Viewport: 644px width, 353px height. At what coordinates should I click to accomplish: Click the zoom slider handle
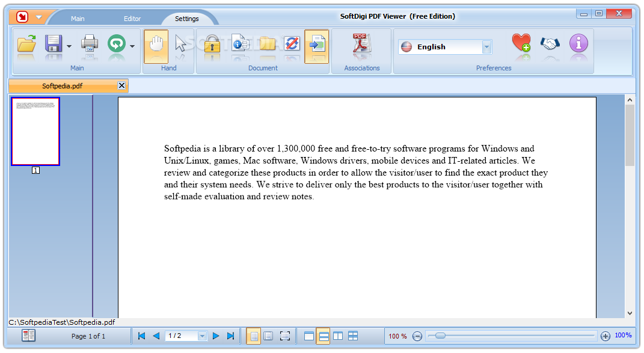click(x=440, y=336)
